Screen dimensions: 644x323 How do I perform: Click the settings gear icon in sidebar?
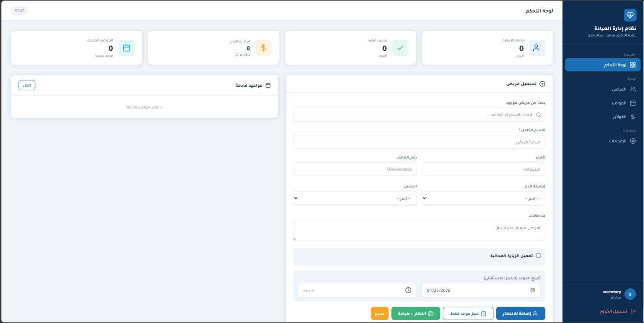633,141
